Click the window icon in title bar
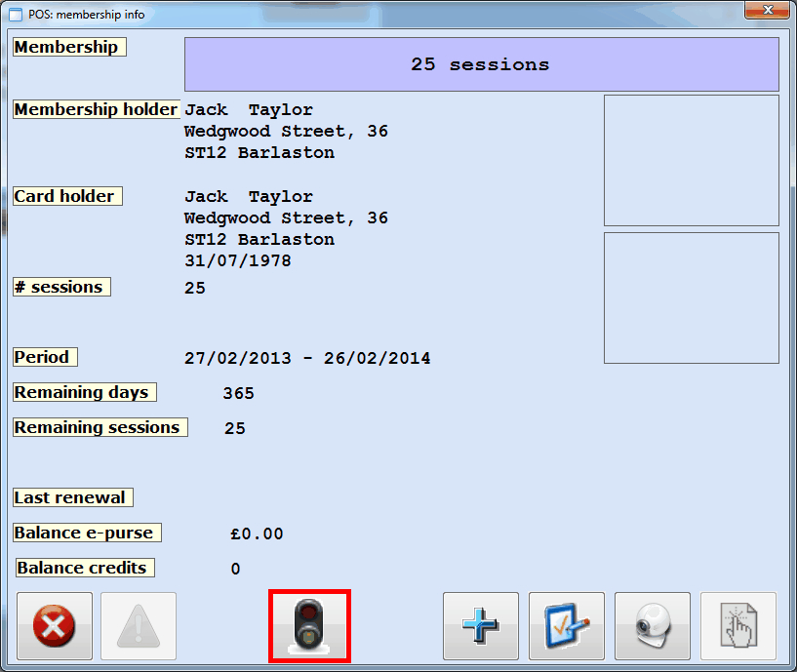Screen dimensions: 797x672 16,15
